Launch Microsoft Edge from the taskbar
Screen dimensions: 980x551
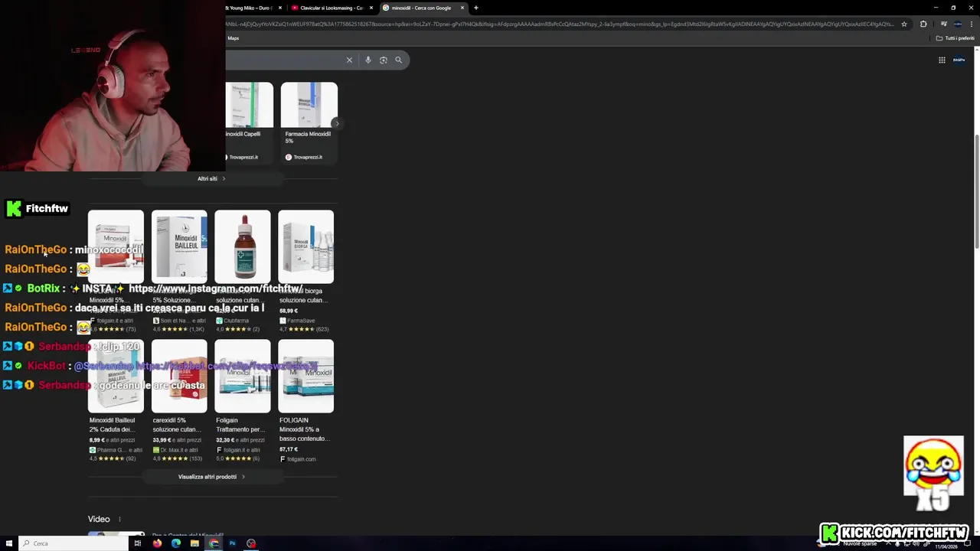tap(176, 543)
